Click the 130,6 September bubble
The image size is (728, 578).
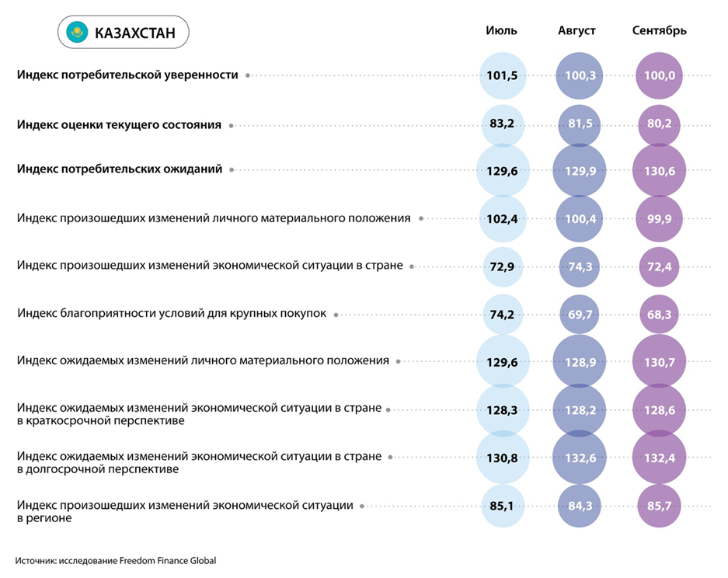coord(659,171)
